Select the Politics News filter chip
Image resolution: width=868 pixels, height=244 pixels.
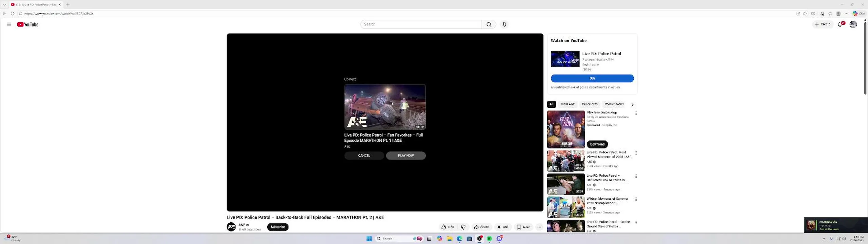[x=614, y=104]
